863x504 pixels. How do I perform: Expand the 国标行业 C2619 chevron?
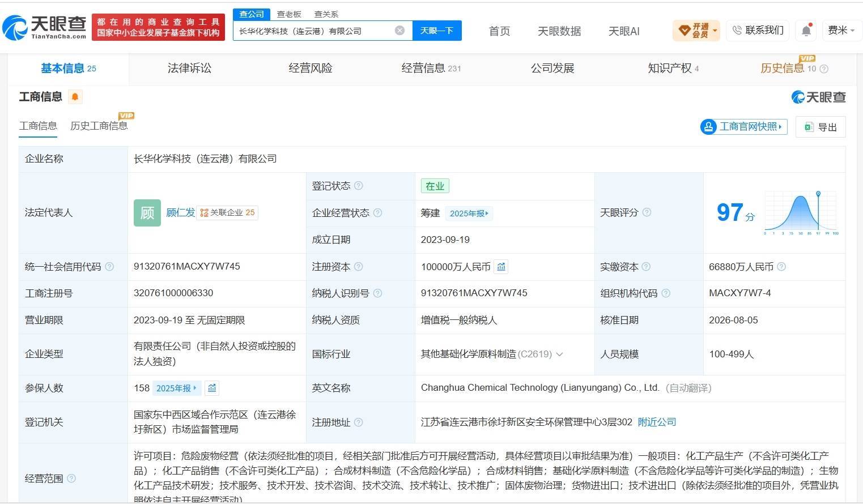(x=560, y=354)
